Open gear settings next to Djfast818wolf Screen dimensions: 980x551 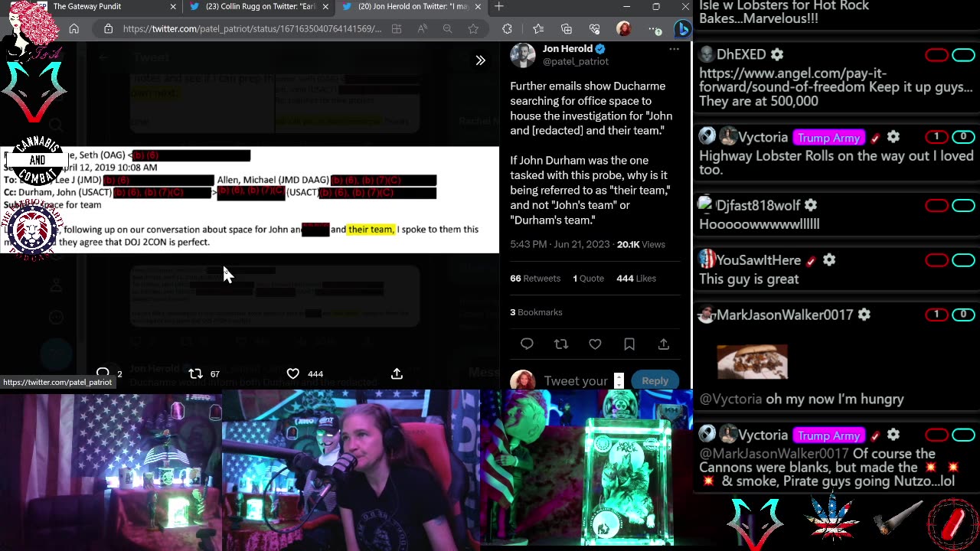(x=811, y=205)
